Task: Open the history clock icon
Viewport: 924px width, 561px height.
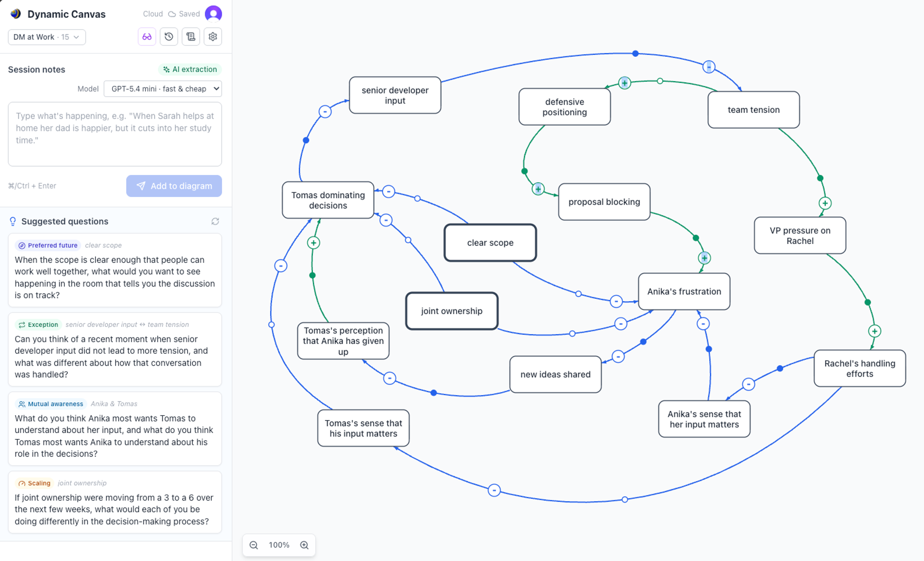Action: [169, 37]
